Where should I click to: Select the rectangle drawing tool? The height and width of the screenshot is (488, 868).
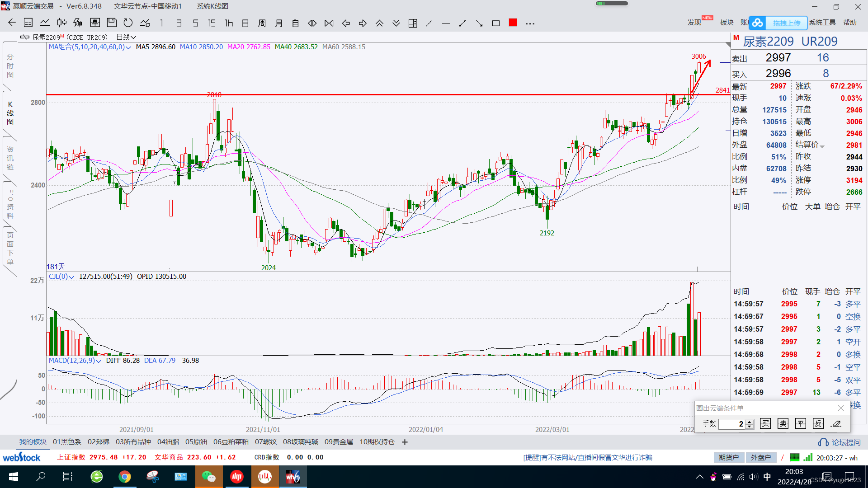coord(496,23)
